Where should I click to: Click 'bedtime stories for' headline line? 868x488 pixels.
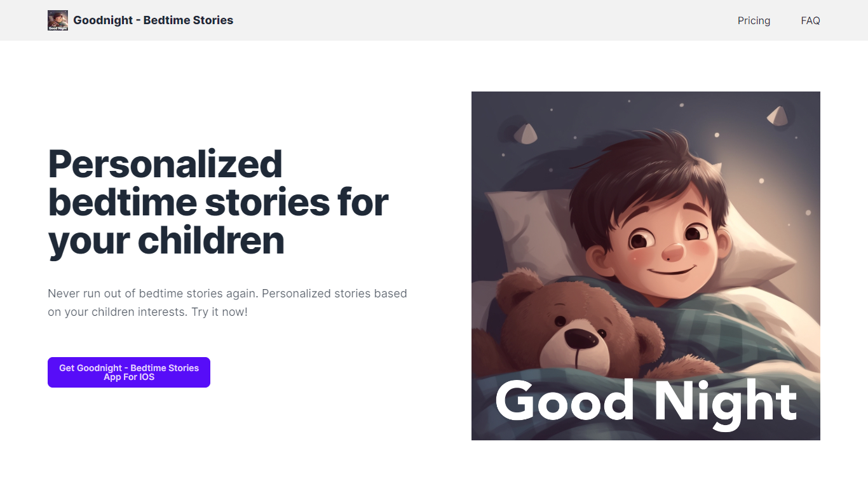coord(218,202)
